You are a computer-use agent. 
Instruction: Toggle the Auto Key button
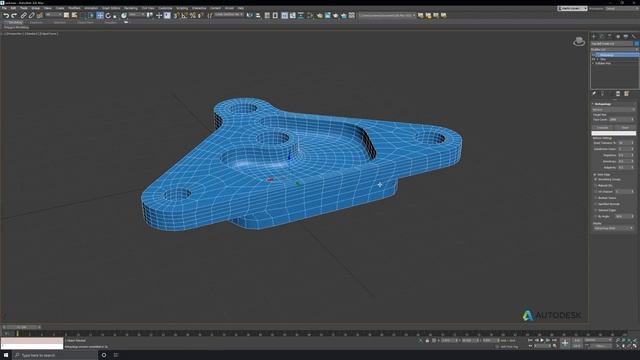tap(577, 340)
